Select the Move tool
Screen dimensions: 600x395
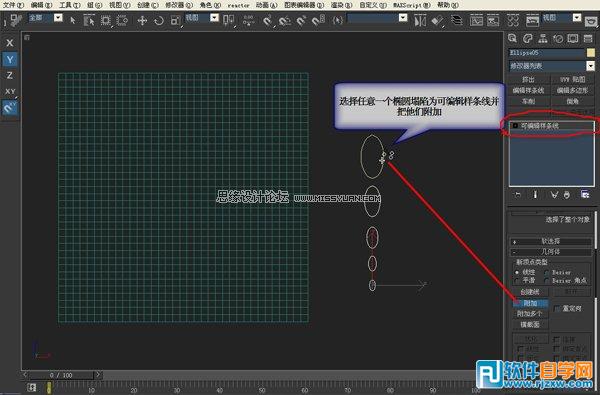point(142,20)
